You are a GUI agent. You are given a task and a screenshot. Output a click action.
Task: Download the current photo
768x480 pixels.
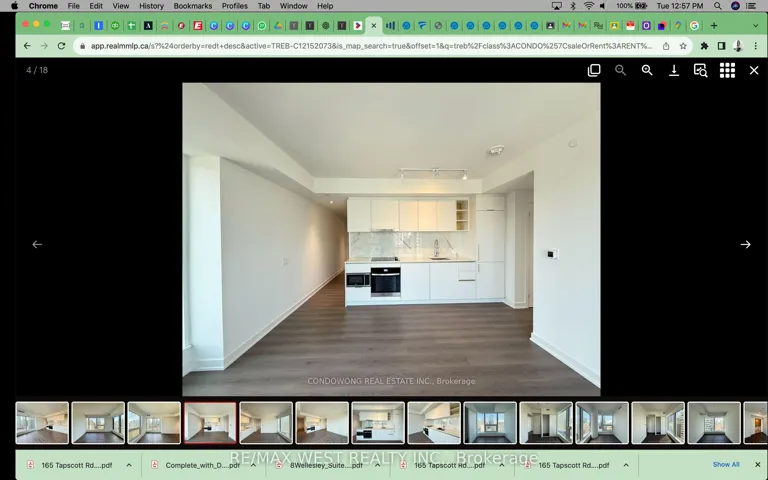(674, 70)
